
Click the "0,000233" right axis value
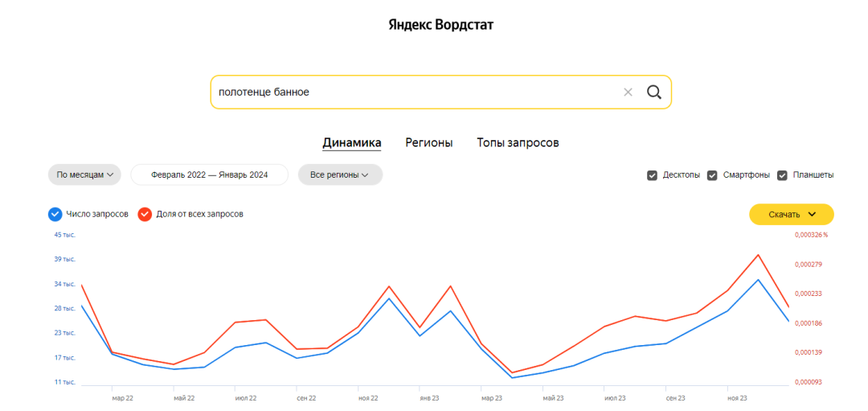[x=809, y=294]
